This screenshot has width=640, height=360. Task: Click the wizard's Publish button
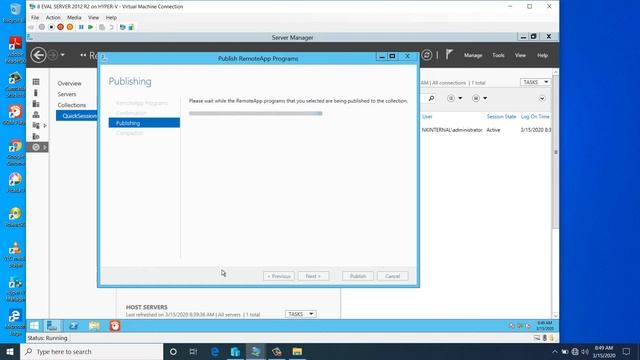click(358, 276)
